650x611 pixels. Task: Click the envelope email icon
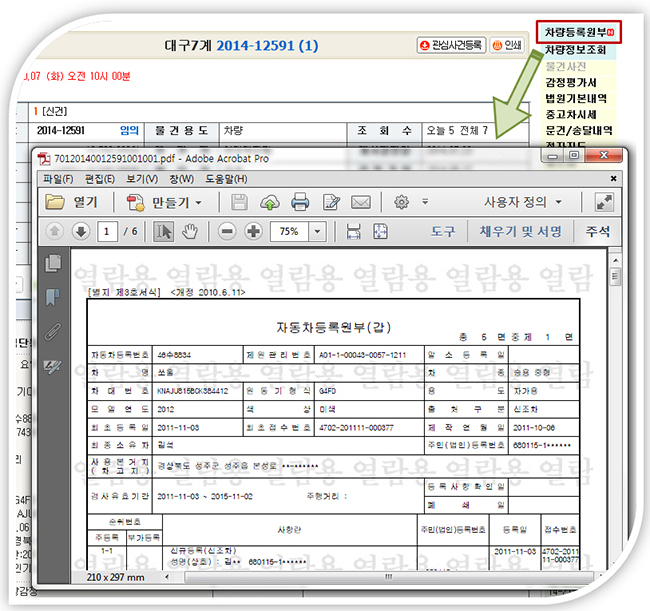click(361, 202)
